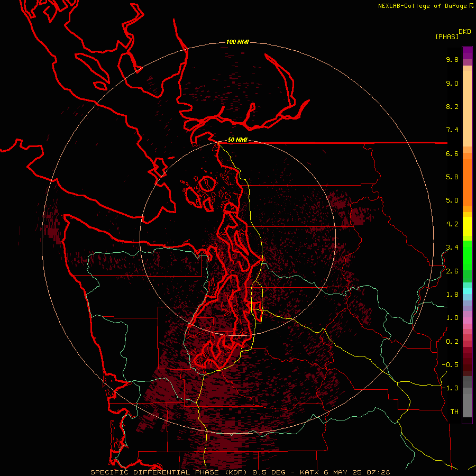Click the purple swatch atop the color bar
Screen dimensions: 476x476
coord(467,53)
